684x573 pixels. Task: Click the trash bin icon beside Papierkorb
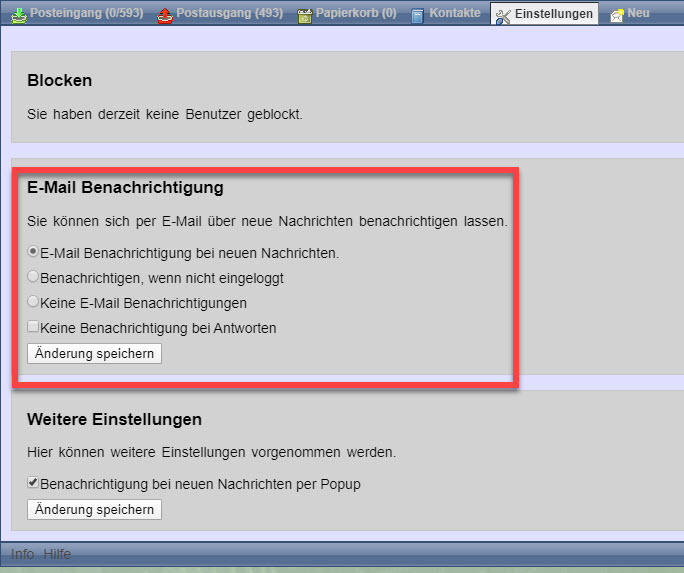[x=304, y=15]
